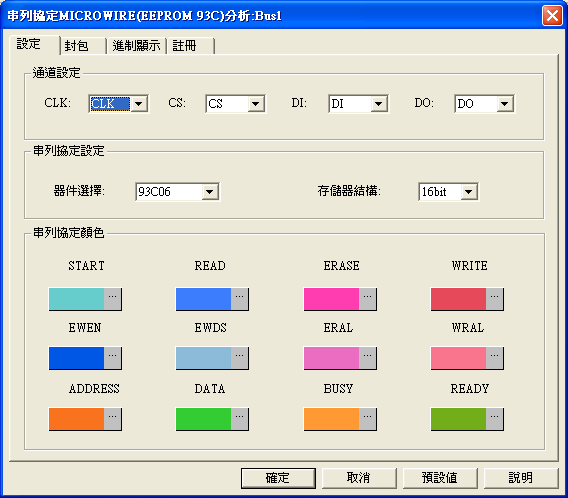
Task: Click the ADDRESS orange color swatch
Action: [x=76, y=419]
